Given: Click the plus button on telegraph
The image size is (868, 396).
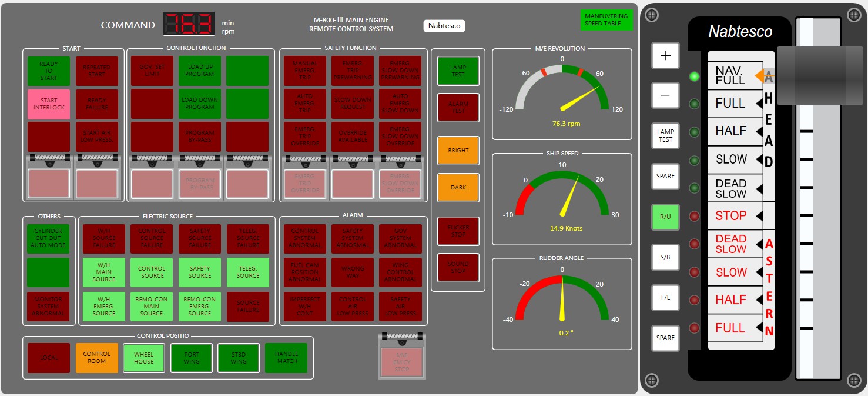Looking at the screenshot, I should pos(665,56).
